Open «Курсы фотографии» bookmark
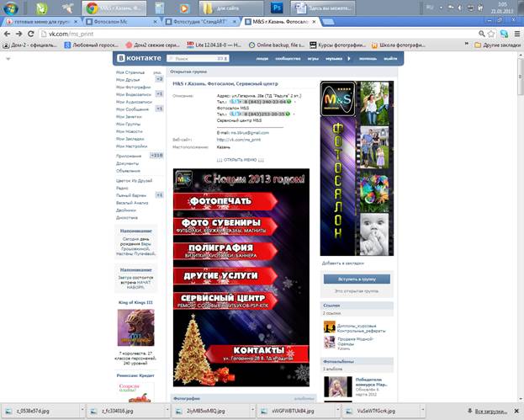The width and height of the screenshot is (524, 420). pos(338,45)
